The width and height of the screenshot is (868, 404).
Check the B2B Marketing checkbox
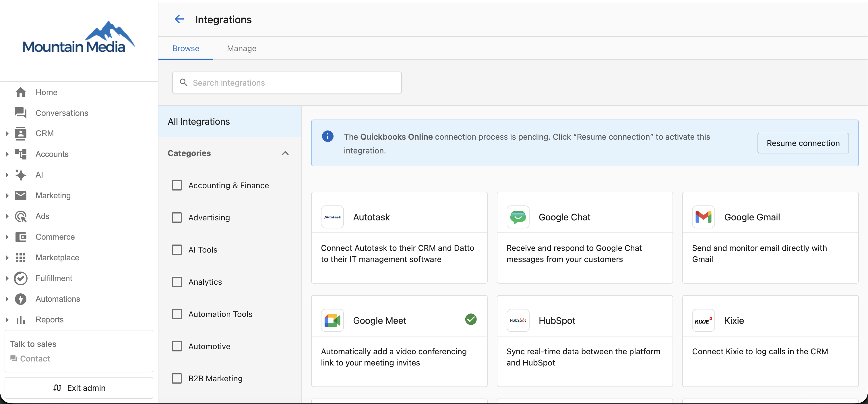177,378
